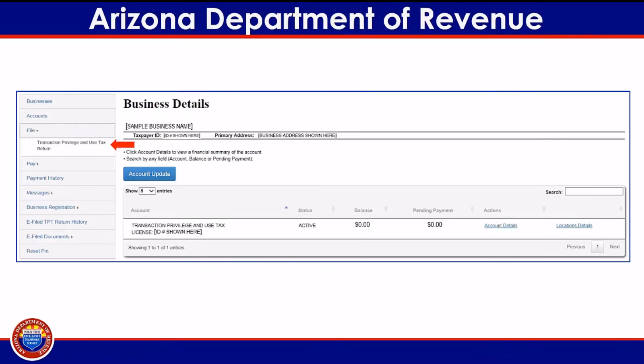
Task: Click the [SAMPLE BUSINESS NAME] text
Action: pyautogui.click(x=159, y=126)
